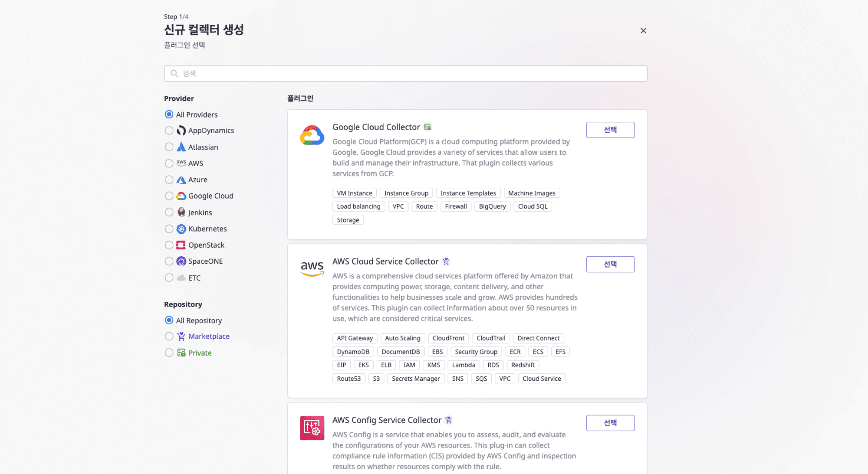
Task: Click the BigQuery tag
Action: pos(492,206)
